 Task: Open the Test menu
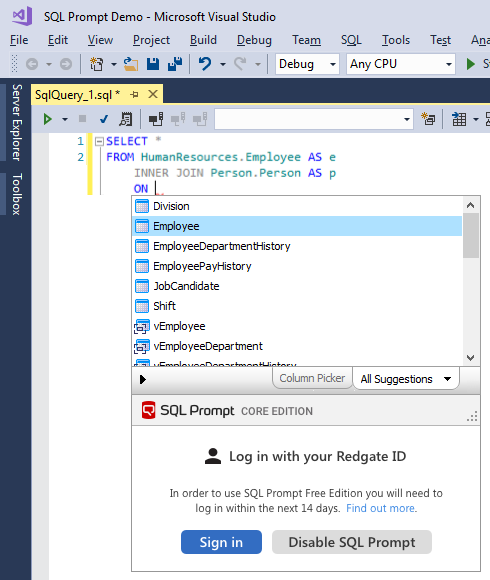(x=440, y=40)
